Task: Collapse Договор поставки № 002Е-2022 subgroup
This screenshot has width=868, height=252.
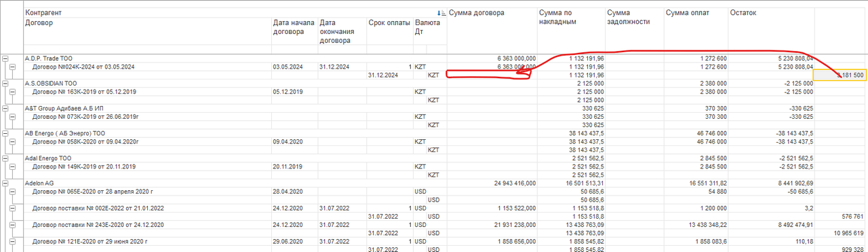Action: pos(13,208)
